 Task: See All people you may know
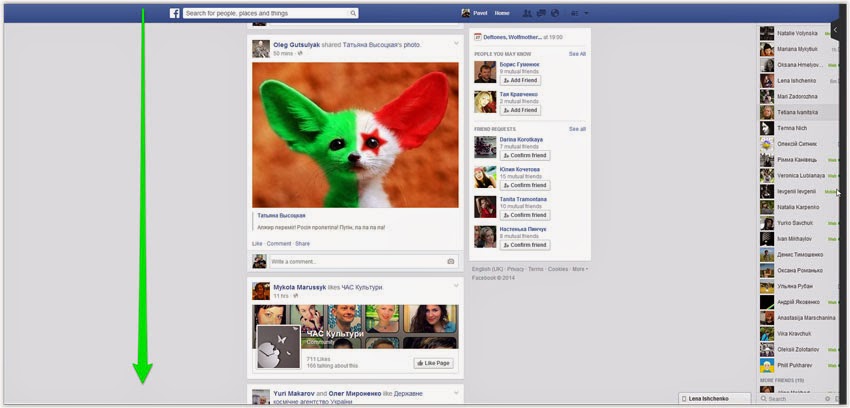(577, 54)
